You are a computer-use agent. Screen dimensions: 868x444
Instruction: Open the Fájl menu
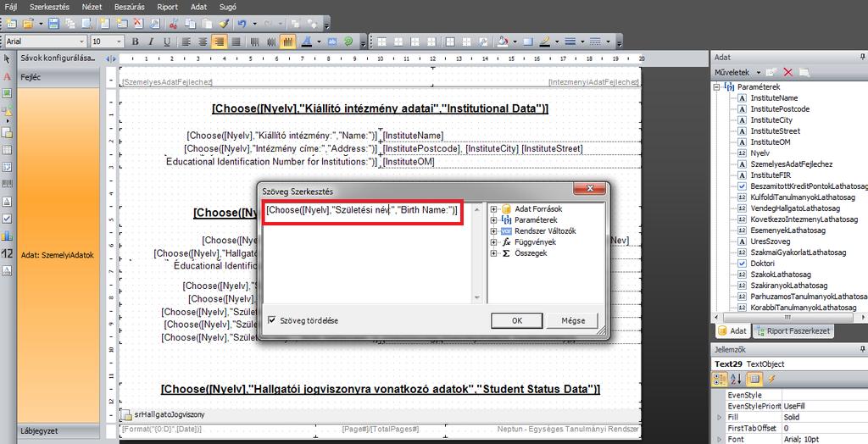pos(10,7)
